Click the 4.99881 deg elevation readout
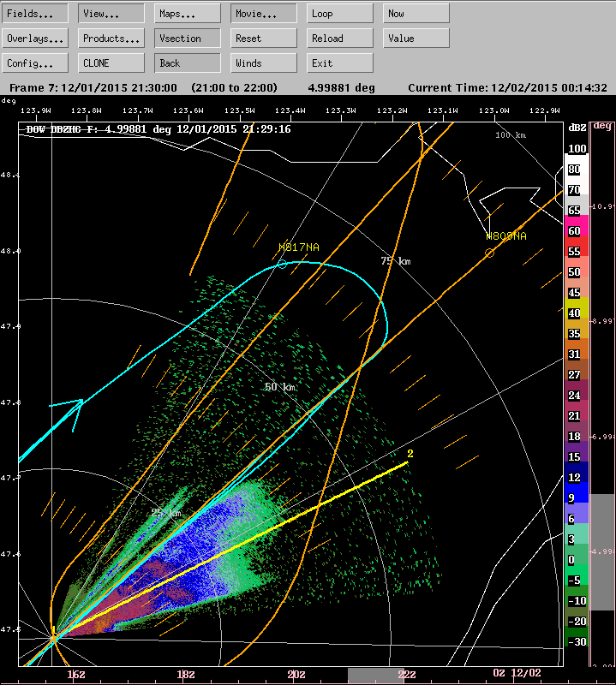This screenshot has height=685, width=616. click(x=342, y=88)
